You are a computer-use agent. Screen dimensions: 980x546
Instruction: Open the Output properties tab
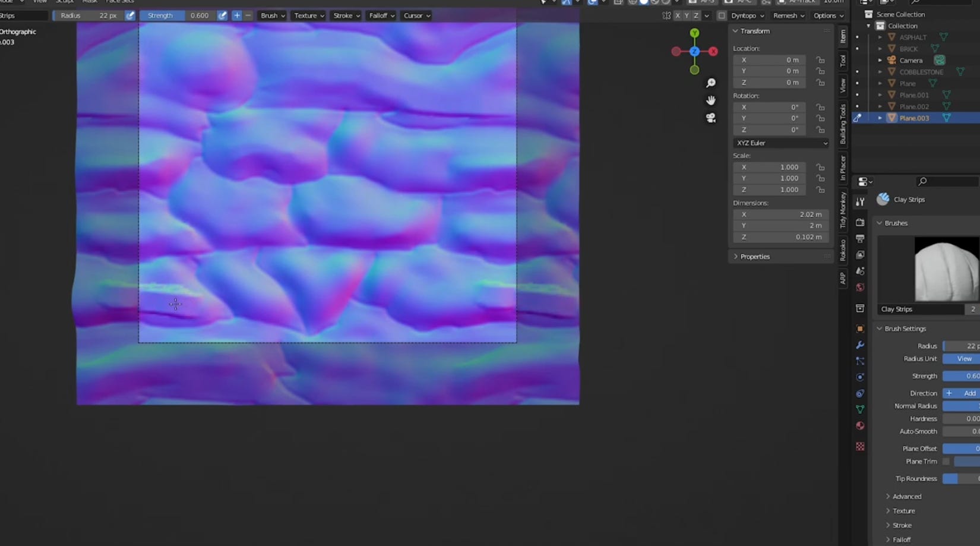pyautogui.click(x=860, y=239)
